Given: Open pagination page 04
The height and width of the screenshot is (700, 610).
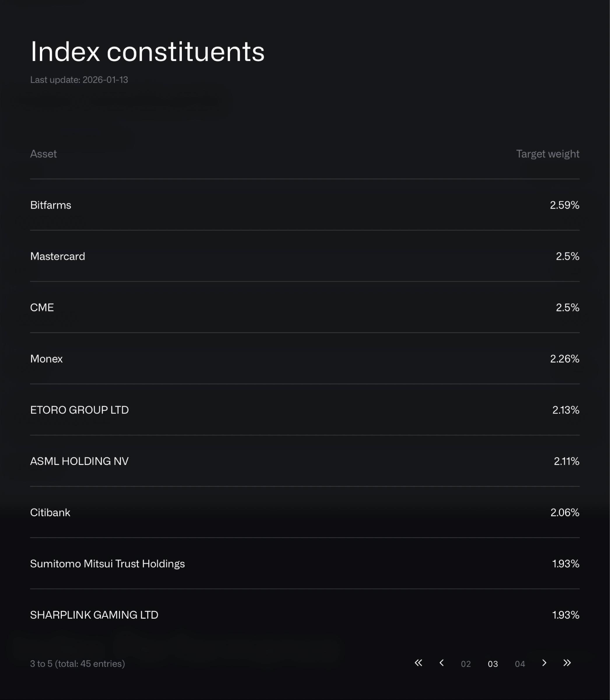Looking at the screenshot, I should [520, 664].
